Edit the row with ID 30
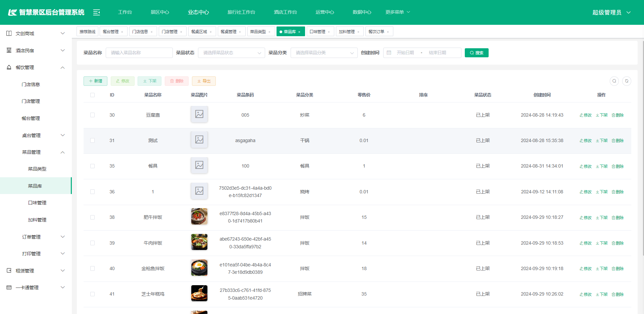The height and width of the screenshot is (314, 644). tap(586, 115)
